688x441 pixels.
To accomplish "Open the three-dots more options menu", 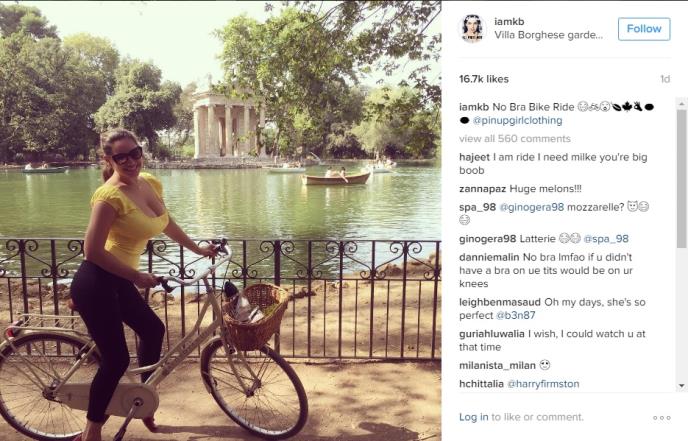I will [662, 417].
